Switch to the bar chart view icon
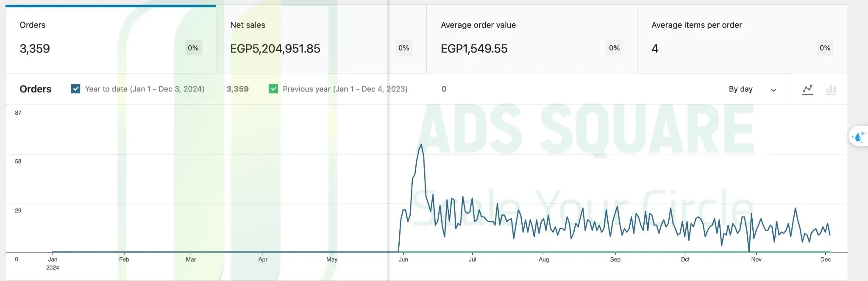This screenshot has width=868, height=281. (x=831, y=89)
